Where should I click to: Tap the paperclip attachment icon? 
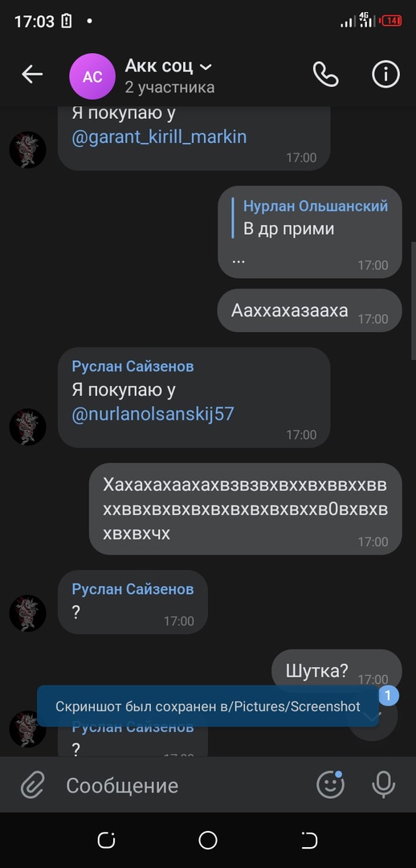(33, 785)
